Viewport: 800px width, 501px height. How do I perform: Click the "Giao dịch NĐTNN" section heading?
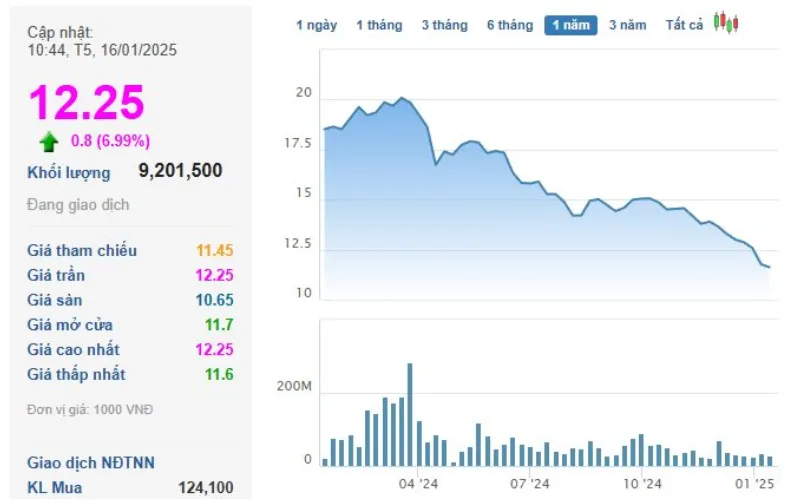pos(91,463)
